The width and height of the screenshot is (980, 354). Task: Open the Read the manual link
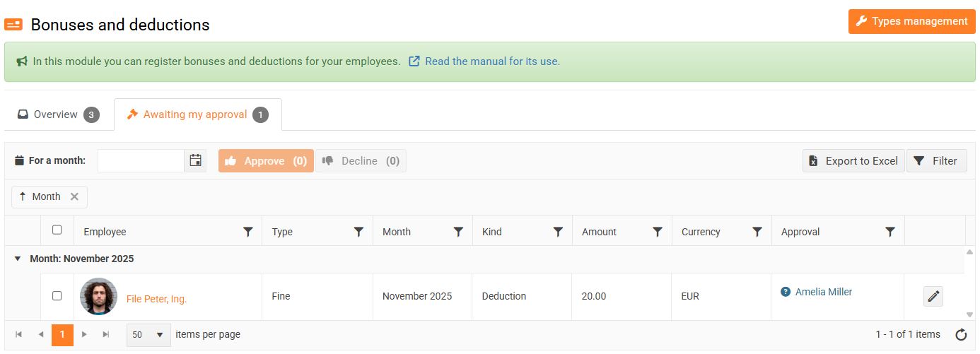492,61
